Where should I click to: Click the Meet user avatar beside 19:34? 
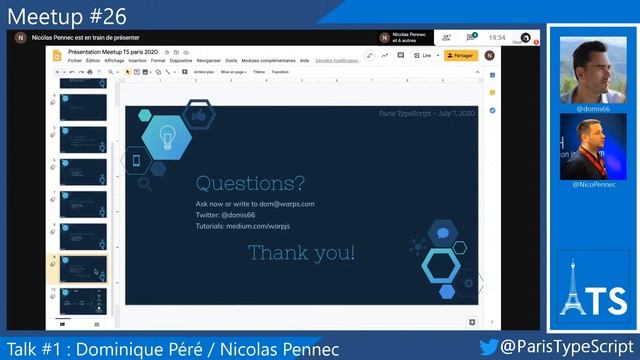pyautogui.click(x=525, y=38)
